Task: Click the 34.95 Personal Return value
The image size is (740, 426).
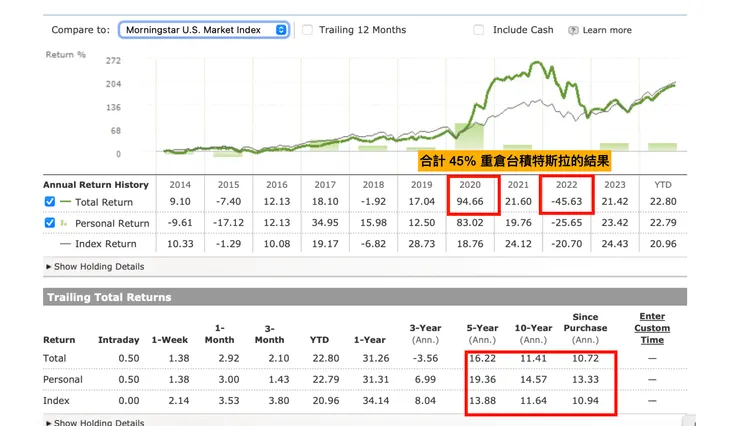Action: click(325, 223)
